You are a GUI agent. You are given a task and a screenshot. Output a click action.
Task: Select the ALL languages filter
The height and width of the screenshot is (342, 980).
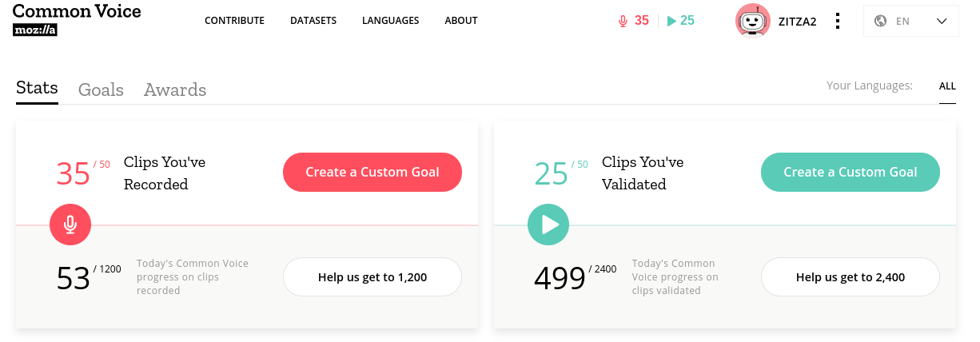947,86
